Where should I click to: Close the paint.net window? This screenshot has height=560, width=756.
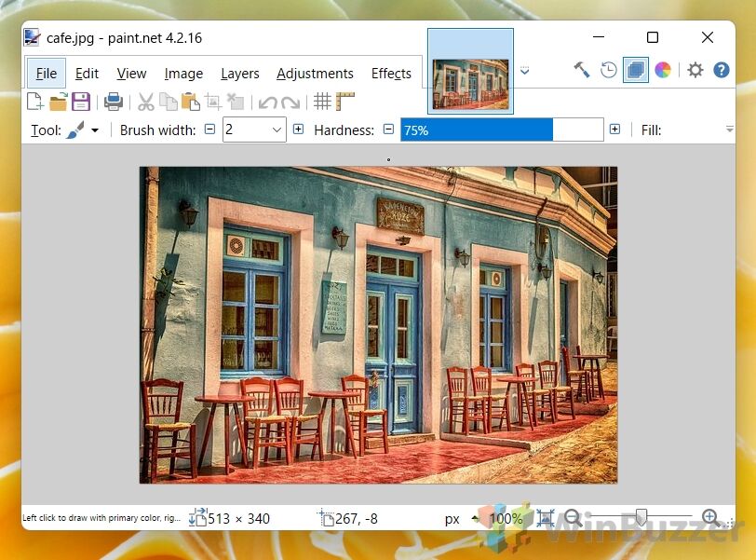click(x=708, y=37)
